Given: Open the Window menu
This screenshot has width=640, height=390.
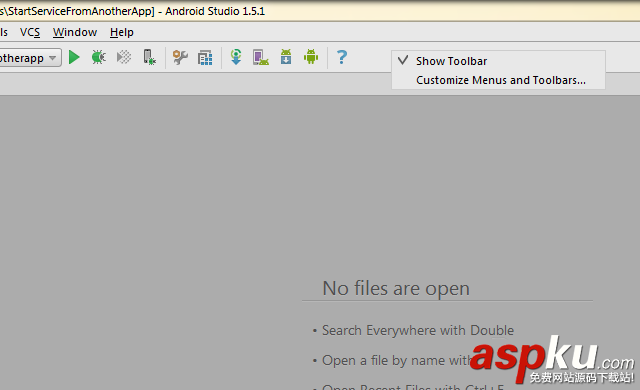Looking at the screenshot, I should pos(75,32).
